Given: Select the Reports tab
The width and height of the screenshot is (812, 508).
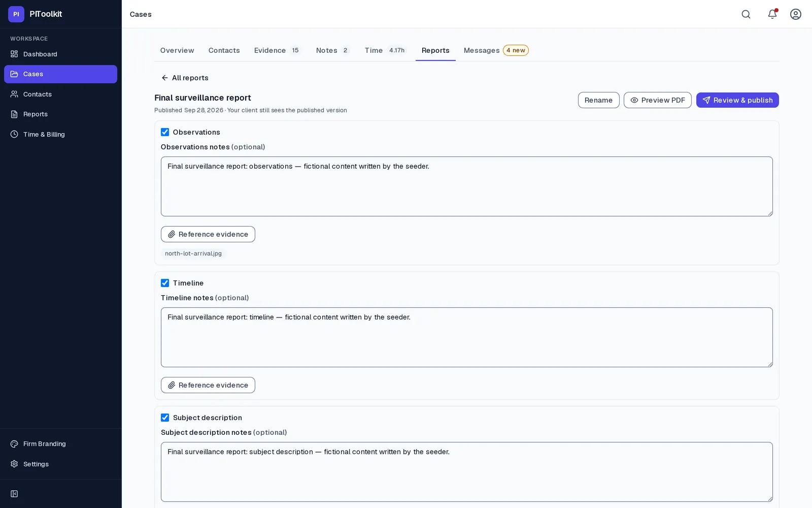Looking at the screenshot, I should pyautogui.click(x=435, y=50).
